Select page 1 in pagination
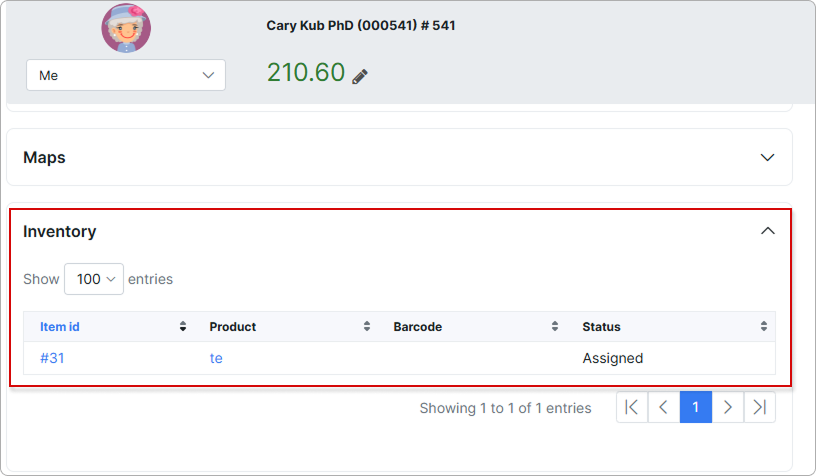 [x=696, y=407]
